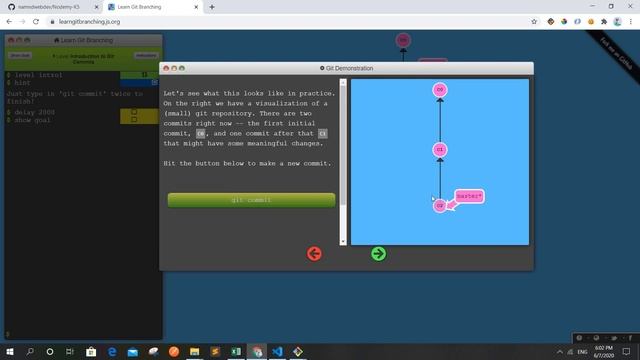The width and height of the screenshot is (640, 360).
Task: Click the scrollbar up arrow in dialog text
Action: pyautogui.click(x=343, y=82)
